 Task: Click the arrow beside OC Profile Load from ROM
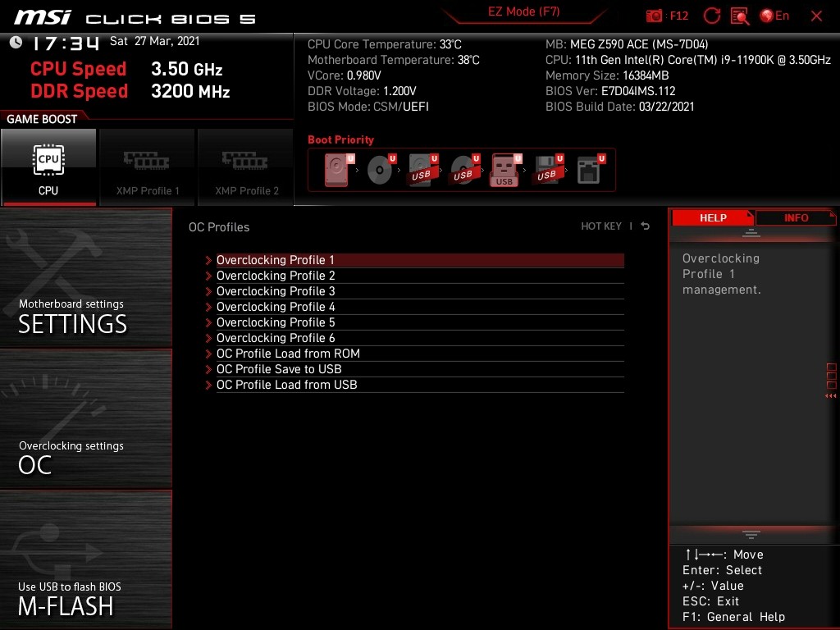coord(208,354)
